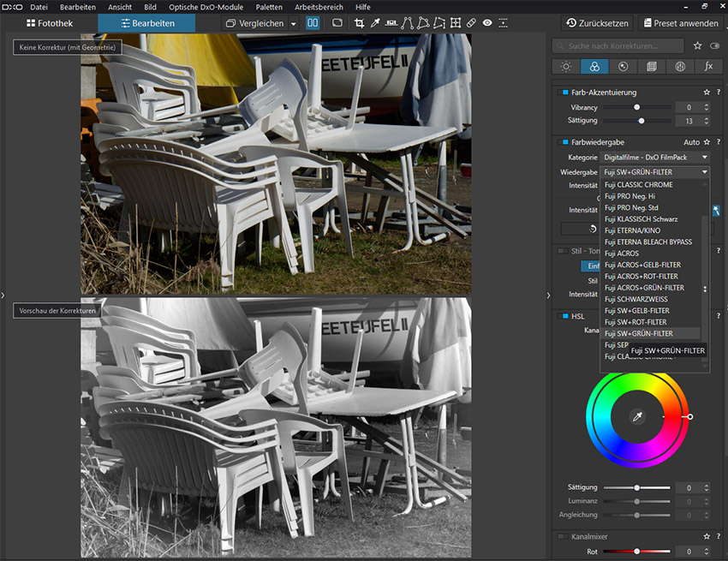Open the repair eraser tool
This screenshot has height=561, width=728.
tap(471, 23)
